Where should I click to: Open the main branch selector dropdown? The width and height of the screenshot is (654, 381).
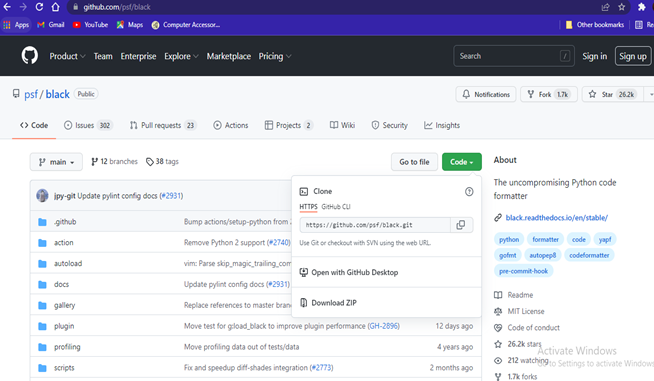pyautogui.click(x=56, y=162)
